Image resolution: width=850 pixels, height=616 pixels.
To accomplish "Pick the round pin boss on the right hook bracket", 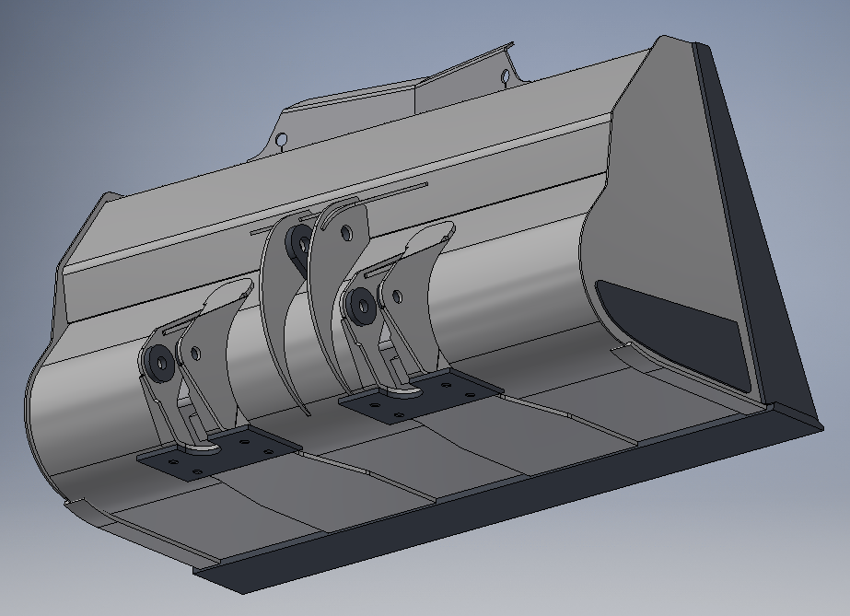I will click(x=362, y=306).
